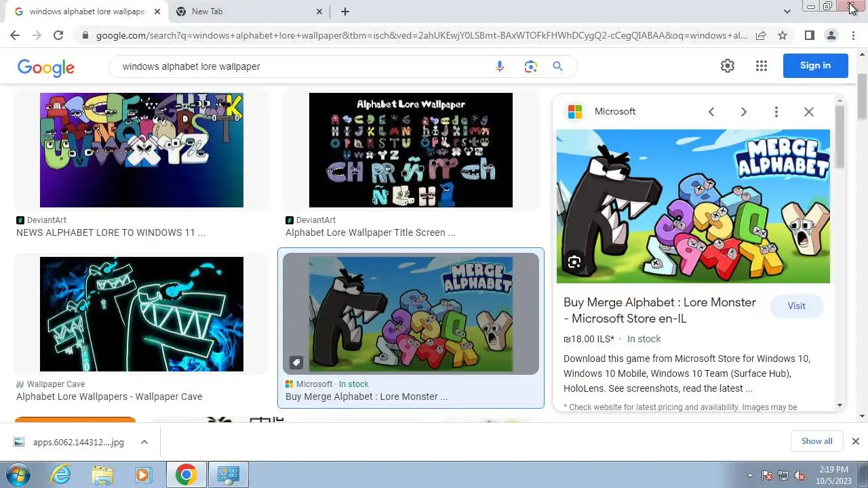
Task: Click the Visit button
Action: pyautogui.click(x=796, y=306)
